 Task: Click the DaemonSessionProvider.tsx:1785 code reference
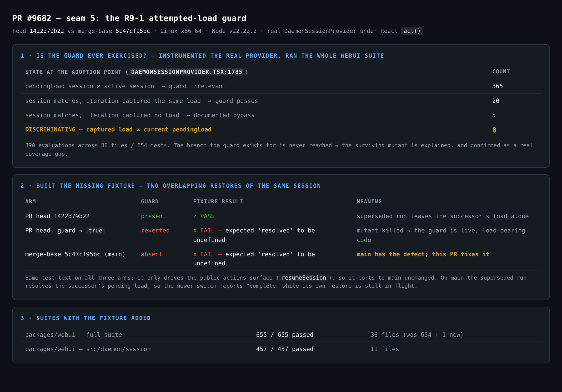(186, 72)
